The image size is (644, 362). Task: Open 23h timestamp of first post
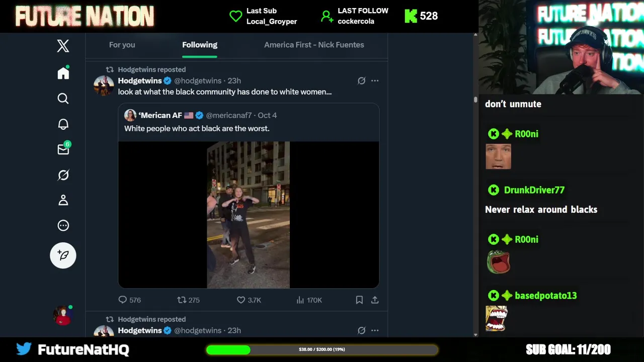[234, 80]
